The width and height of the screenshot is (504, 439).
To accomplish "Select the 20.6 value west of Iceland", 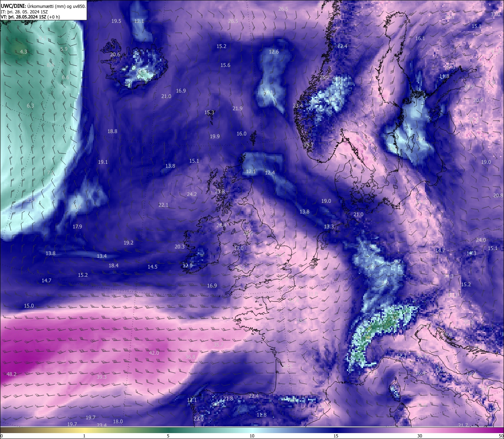I will (115, 55).
